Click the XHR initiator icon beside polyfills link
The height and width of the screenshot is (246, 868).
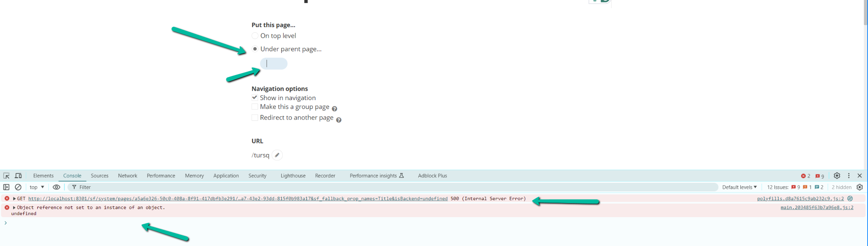(850, 198)
